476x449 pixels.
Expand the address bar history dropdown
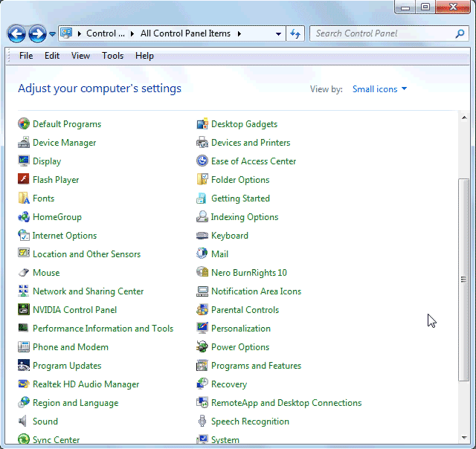(278, 33)
